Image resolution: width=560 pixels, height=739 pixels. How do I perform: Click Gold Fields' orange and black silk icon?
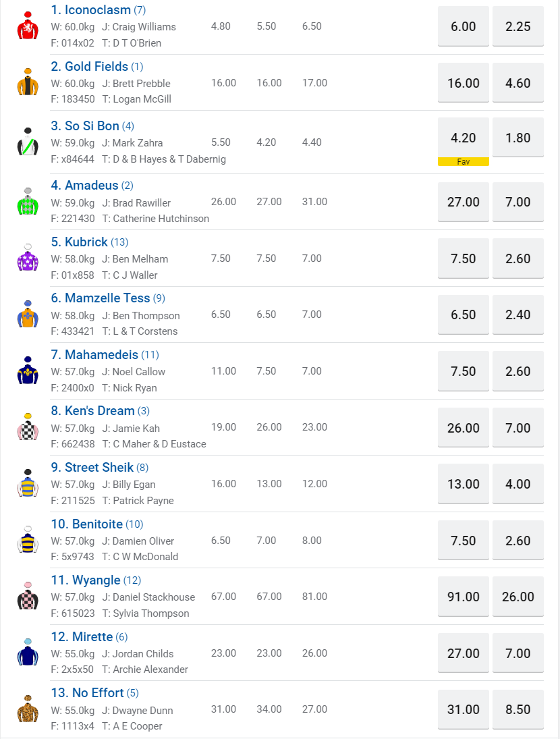tap(28, 82)
